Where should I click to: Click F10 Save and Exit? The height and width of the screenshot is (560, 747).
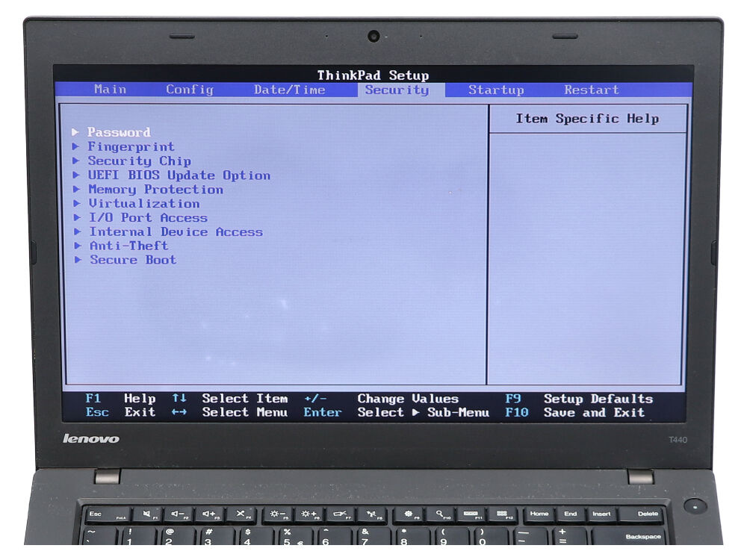pos(574,413)
